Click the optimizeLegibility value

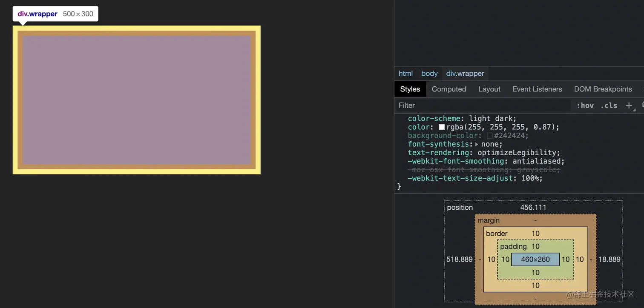(517, 152)
